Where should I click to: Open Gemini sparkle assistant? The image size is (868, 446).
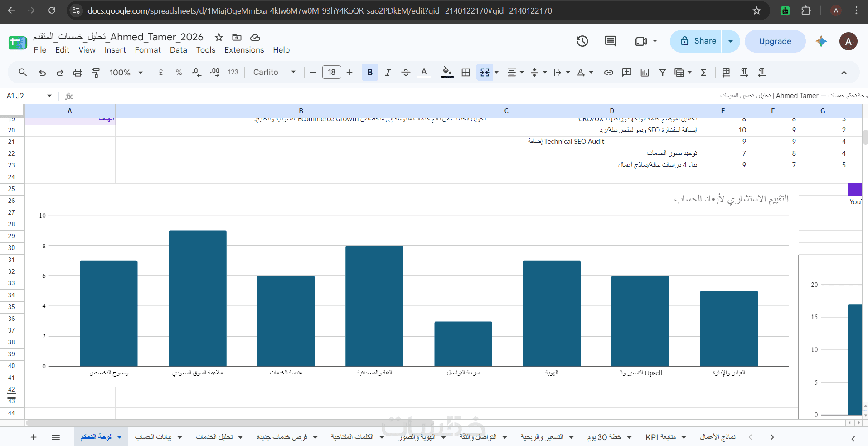(821, 41)
